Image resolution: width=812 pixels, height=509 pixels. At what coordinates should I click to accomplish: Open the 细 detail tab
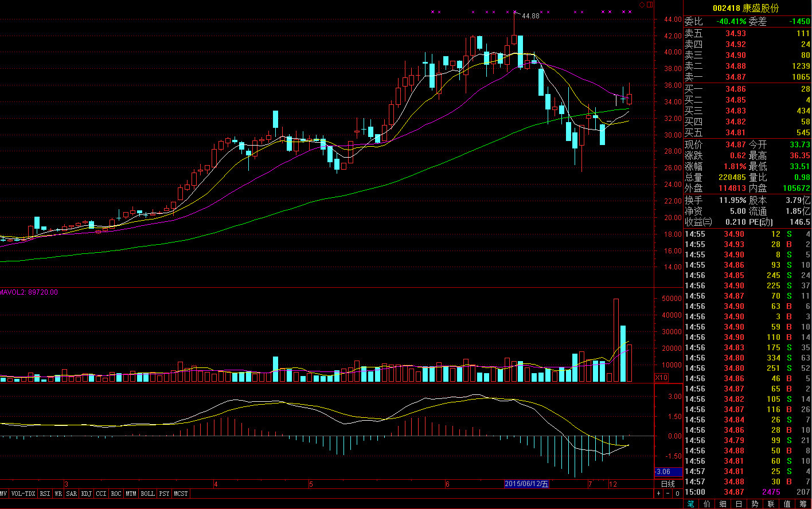(x=723, y=504)
